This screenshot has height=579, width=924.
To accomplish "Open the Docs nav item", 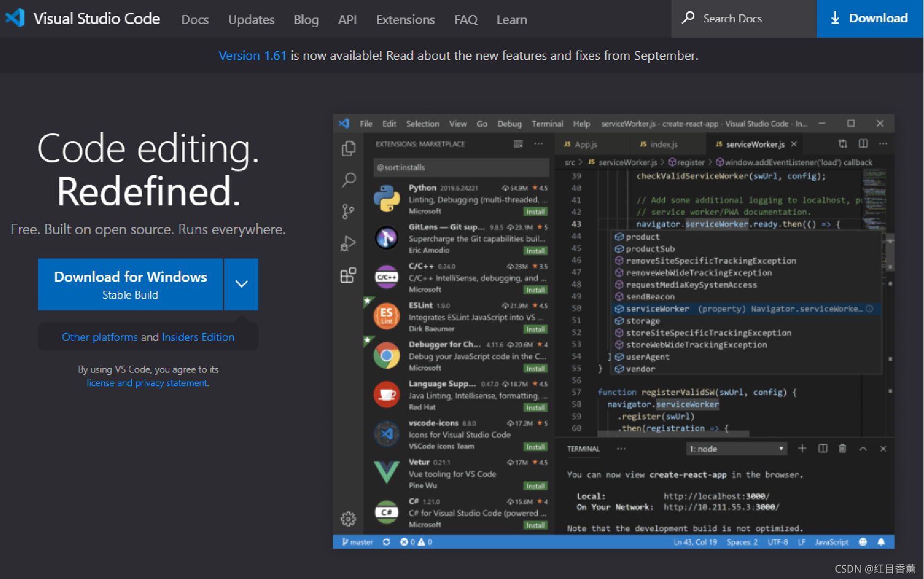I will click(x=195, y=20).
